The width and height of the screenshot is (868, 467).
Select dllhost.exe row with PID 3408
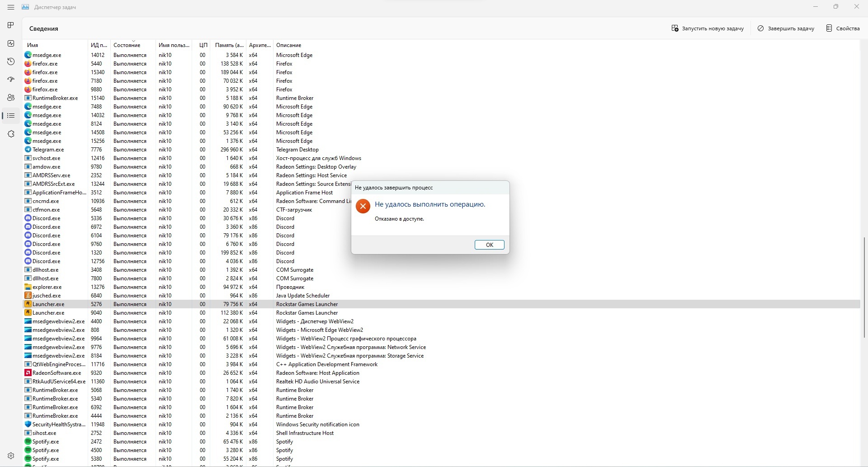[441, 270]
